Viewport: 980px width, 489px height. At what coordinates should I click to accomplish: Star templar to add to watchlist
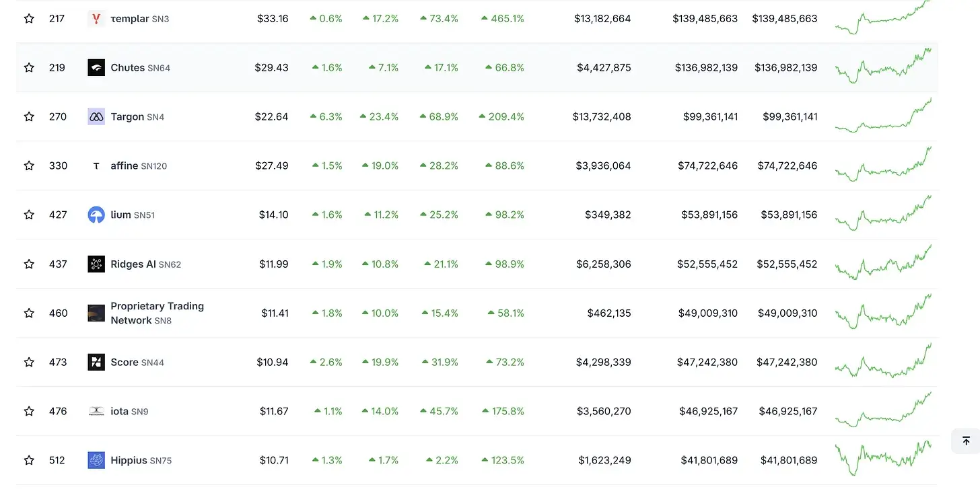click(x=29, y=19)
